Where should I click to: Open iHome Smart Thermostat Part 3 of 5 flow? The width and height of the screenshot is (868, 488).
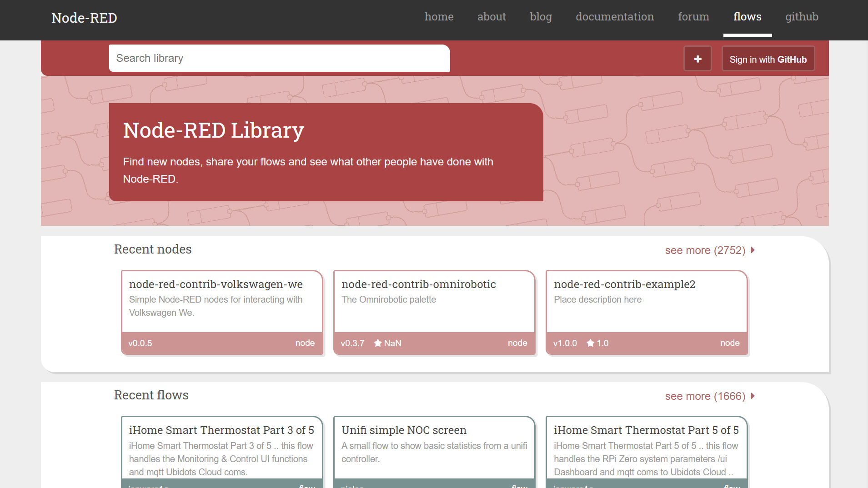coord(221,429)
